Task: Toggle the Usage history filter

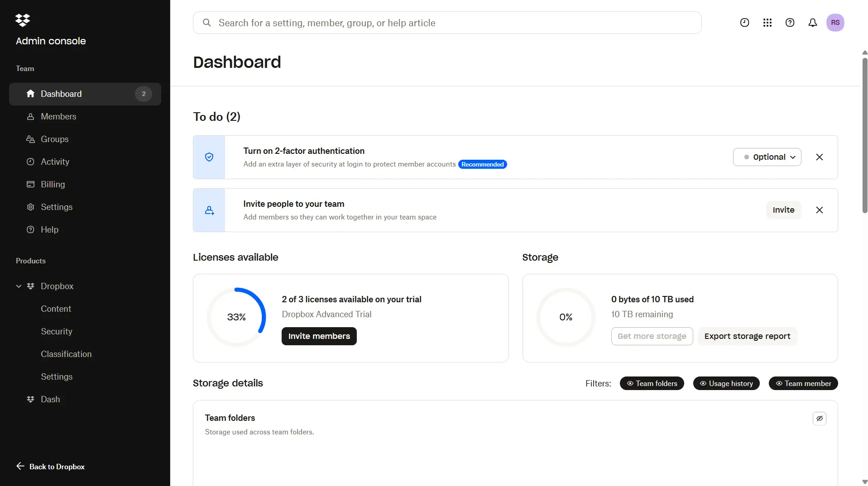Action: pyautogui.click(x=726, y=383)
